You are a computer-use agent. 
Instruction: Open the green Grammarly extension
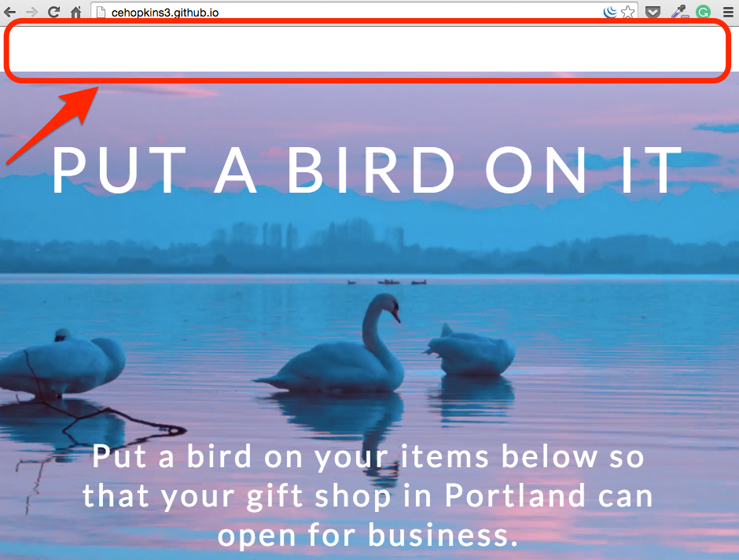(x=703, y=12)
